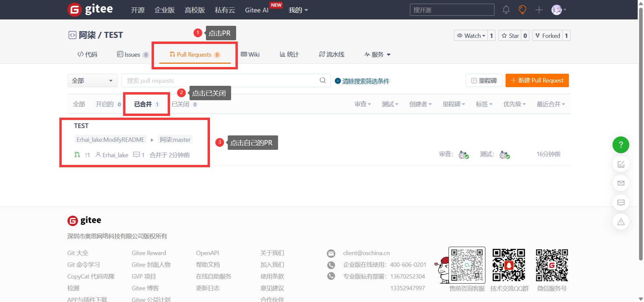Image resolution: width=644 pixels, height=302 pixels.
Task: Click the warning triangle report icon
Action: [621, 222]
